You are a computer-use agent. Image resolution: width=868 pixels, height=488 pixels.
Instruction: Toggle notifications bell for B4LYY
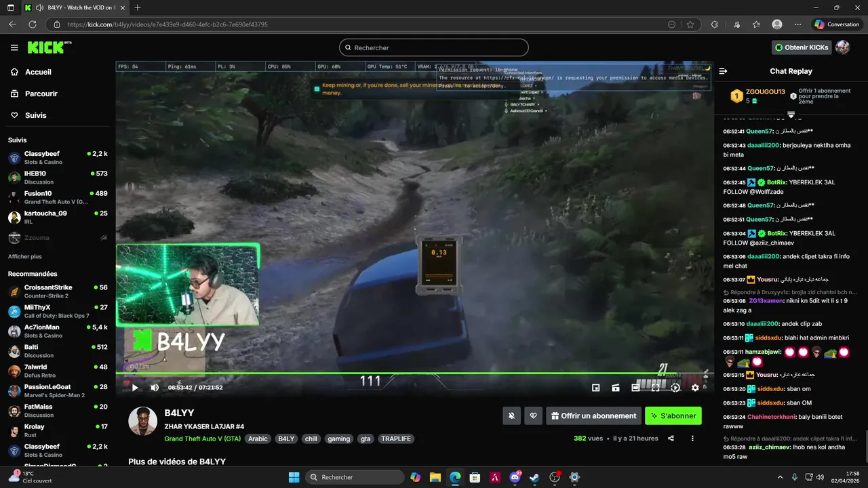click(x=512, y=415)
